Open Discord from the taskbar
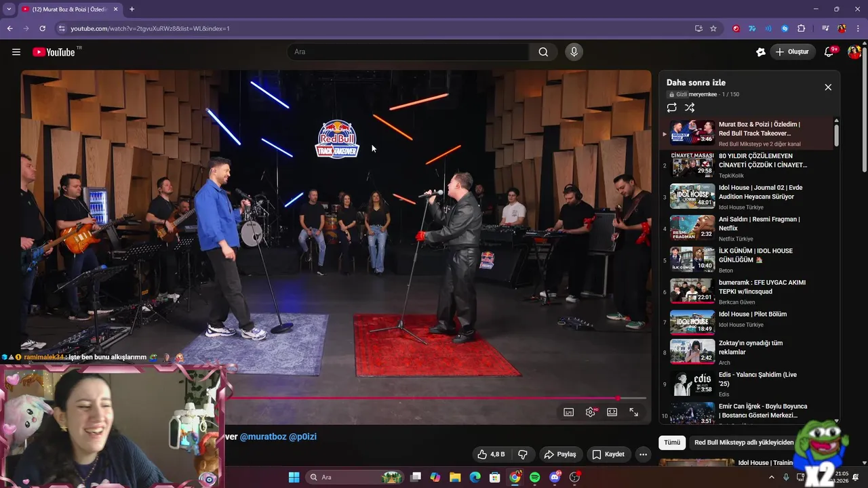 click(555, 477)
